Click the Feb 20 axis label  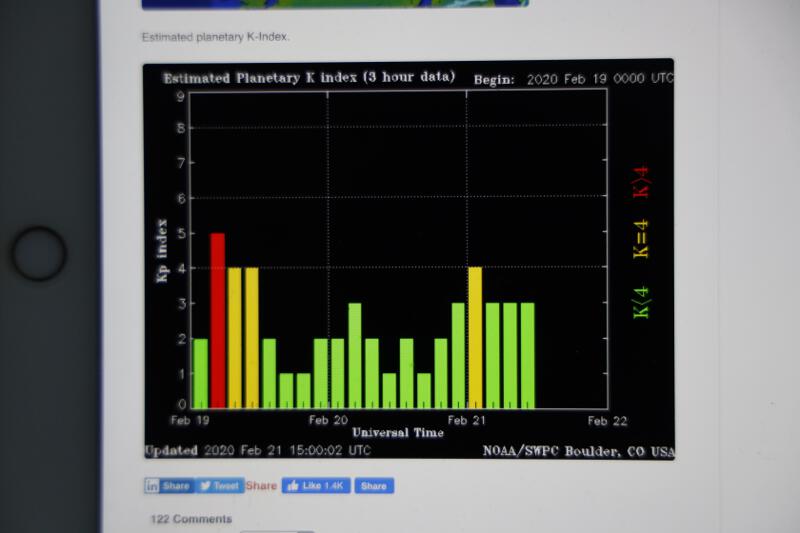point(329,421)
